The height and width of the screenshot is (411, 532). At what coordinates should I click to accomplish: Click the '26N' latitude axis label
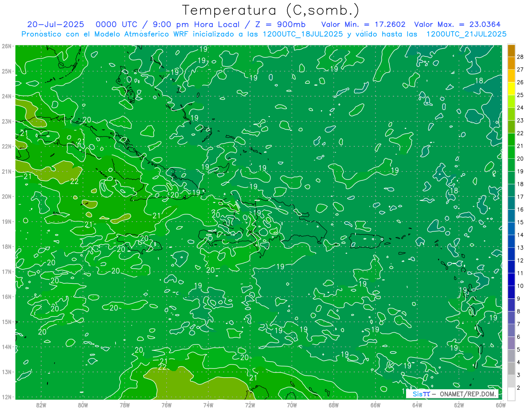tap(6, 46)
